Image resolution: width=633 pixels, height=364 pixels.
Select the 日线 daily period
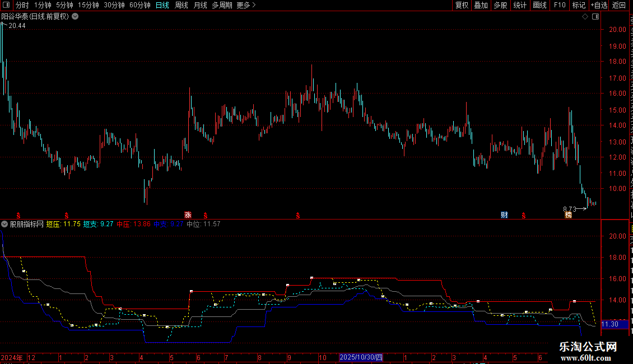162,5
